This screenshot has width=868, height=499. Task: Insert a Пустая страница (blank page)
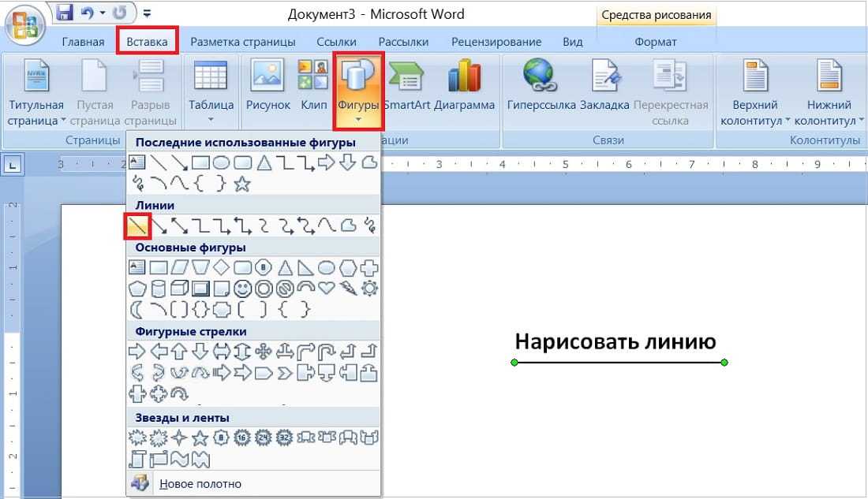pyautogui.click(x=95, y=91)
